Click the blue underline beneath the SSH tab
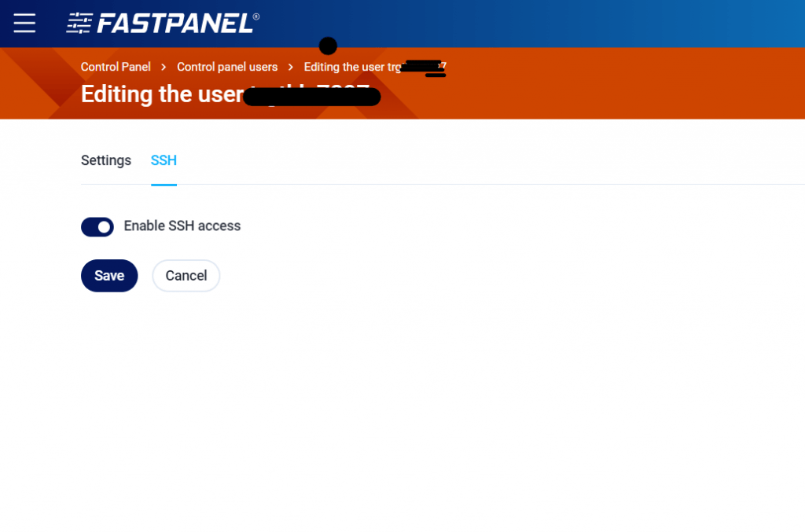Screen dimensions: 805x532 tap(164, 185)
